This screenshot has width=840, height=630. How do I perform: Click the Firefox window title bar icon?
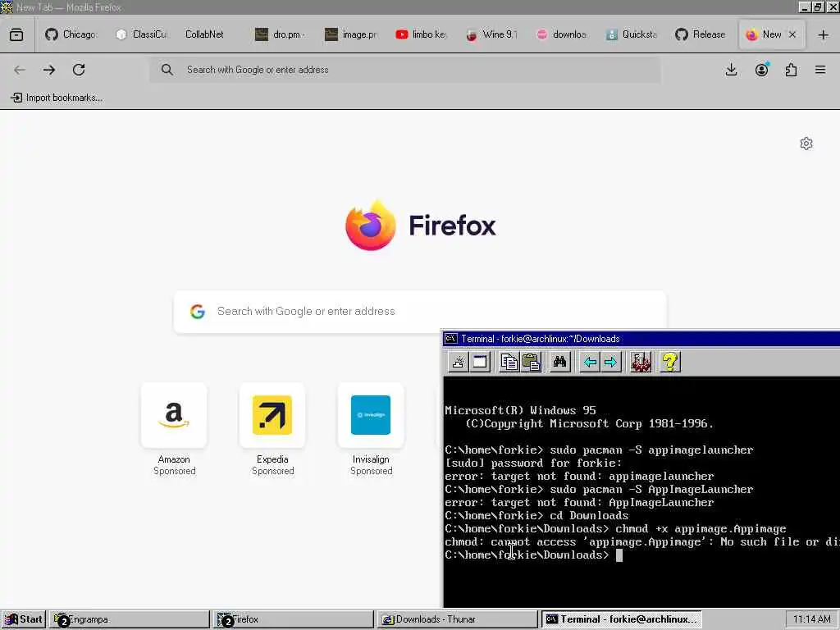pyautogui.click(x=7, y=7)
